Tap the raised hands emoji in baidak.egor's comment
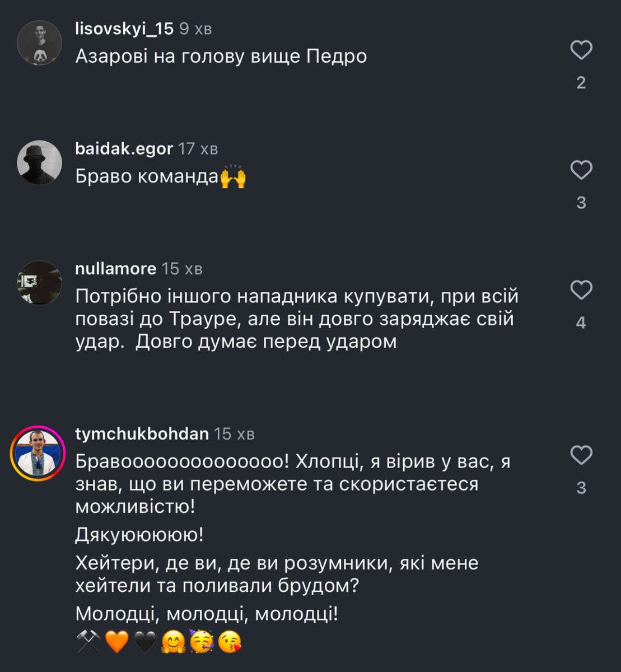The height and width of the screenshot is (672, 621). (233, 177)
